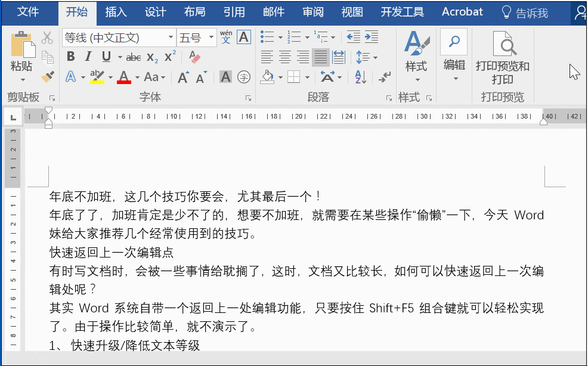Click the enclosed character 字 icon
588x366 pixels.
pos(244,77)
